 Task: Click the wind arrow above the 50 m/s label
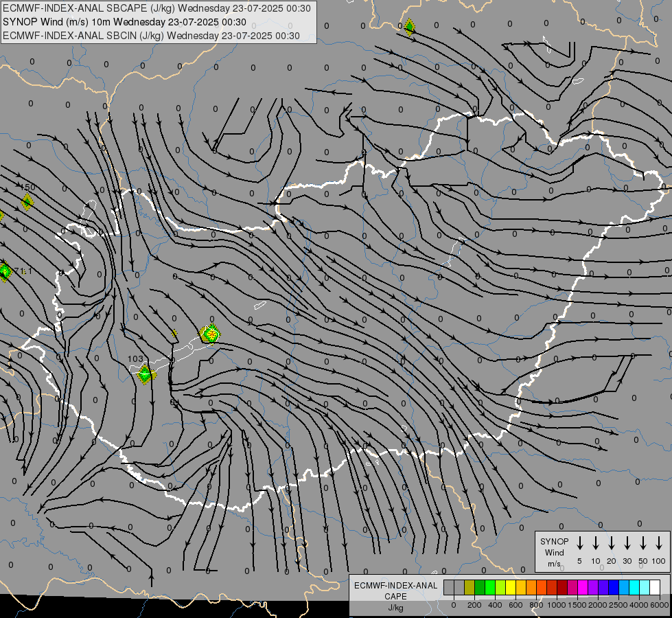pyautogui.click(x=643, y=543)
